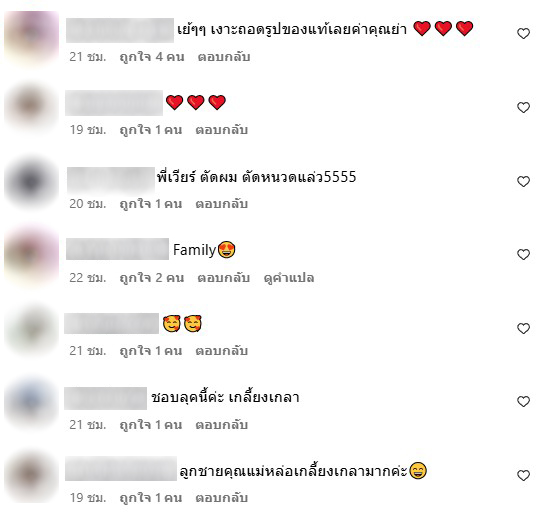
Task: Reply to the Family comment
Action: coord(224,278)
